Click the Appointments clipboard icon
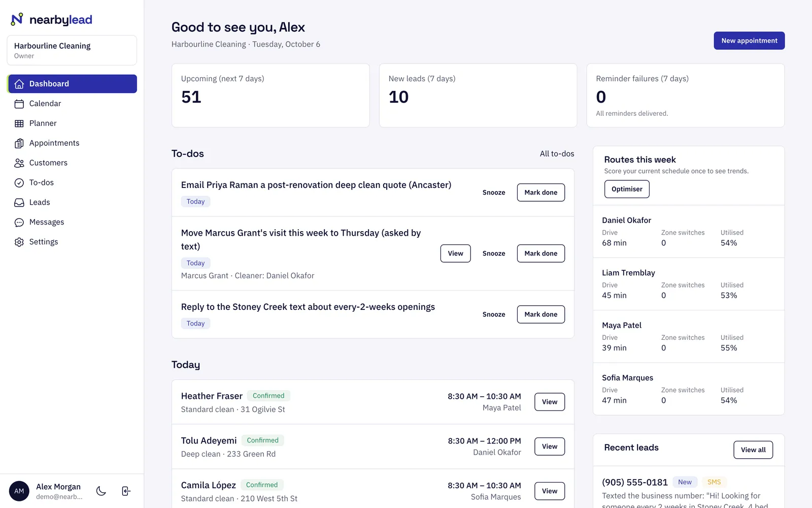 (x=19, y=143)
